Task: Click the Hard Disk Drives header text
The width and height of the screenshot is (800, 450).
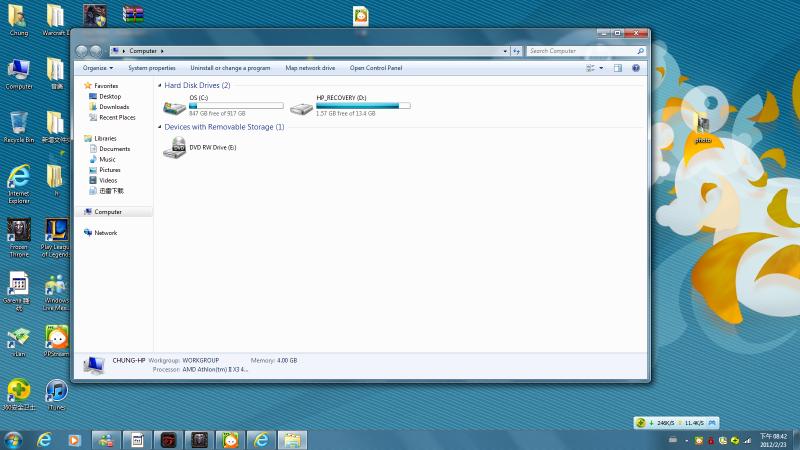Action: 197,85
